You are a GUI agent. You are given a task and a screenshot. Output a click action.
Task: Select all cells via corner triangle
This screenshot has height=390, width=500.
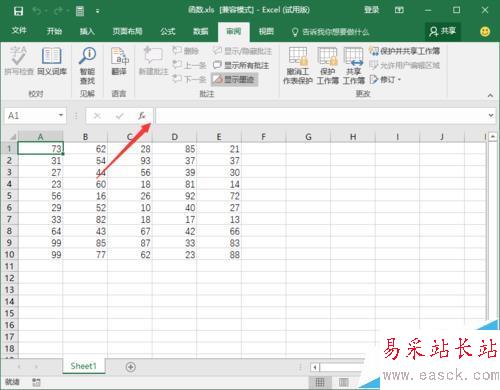(x=12, y=137)
